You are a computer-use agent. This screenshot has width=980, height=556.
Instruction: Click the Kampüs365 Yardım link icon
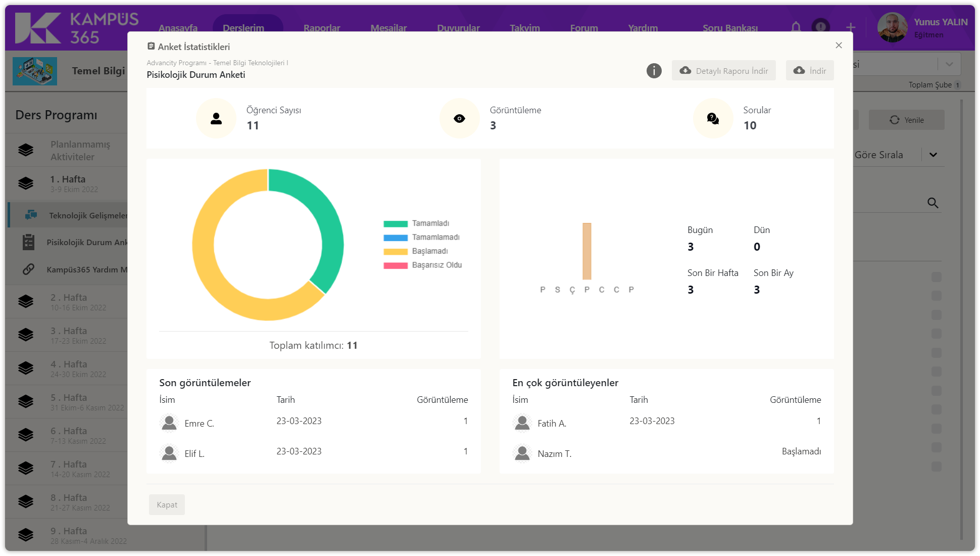point(28,269)
